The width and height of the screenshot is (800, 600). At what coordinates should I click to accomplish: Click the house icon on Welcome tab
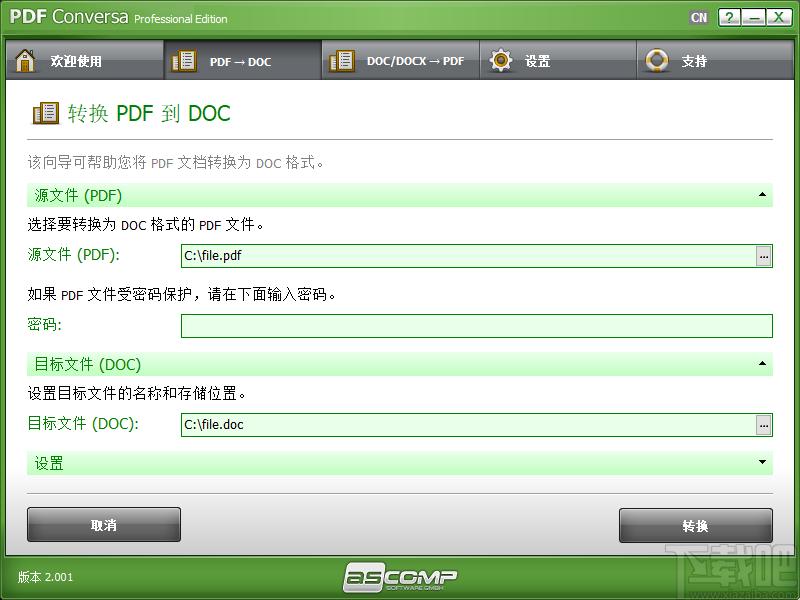click(x=25, y=61)
